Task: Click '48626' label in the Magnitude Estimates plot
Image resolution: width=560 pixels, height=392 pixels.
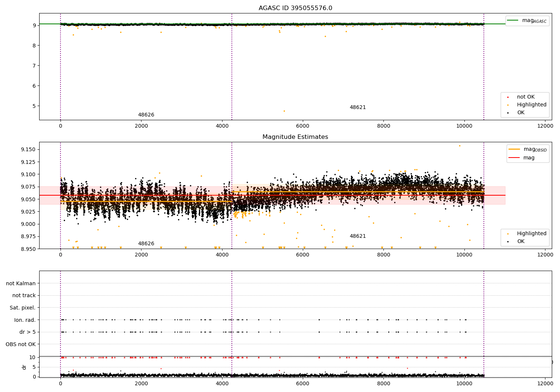Action: click(146, 244)
